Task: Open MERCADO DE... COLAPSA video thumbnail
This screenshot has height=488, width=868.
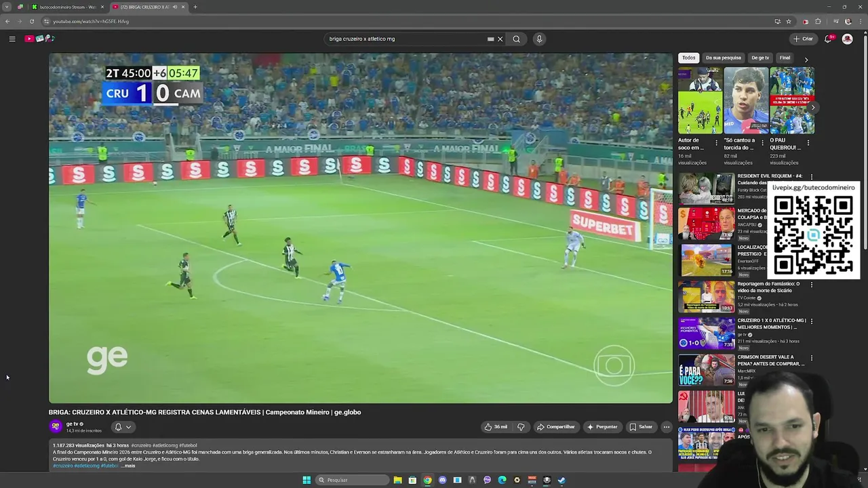Action: 706,224
